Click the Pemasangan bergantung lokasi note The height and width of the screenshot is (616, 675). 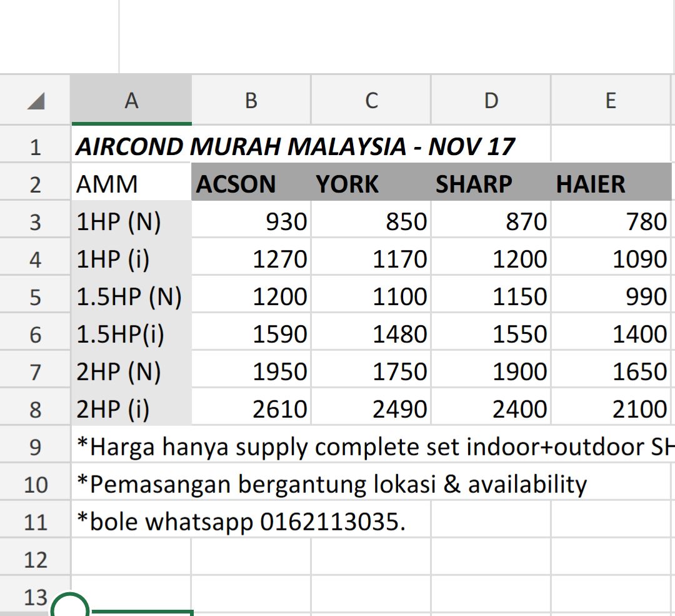pyautogui.click(x=331, y=485)
